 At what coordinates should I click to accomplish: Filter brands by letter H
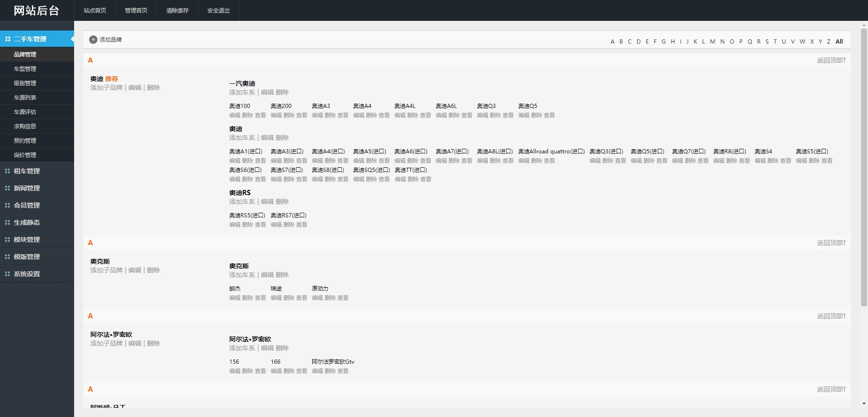[x=673, y=42]
